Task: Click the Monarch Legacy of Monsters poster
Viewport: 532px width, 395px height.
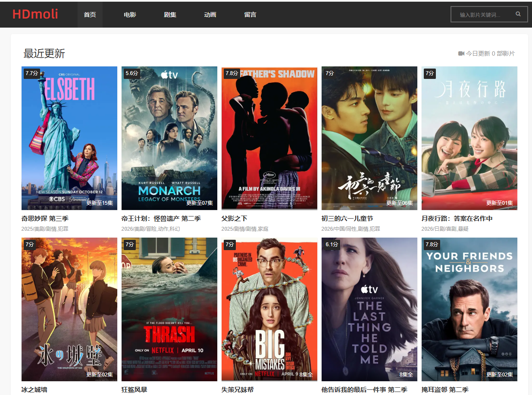Action: click(x=169, y=138)
